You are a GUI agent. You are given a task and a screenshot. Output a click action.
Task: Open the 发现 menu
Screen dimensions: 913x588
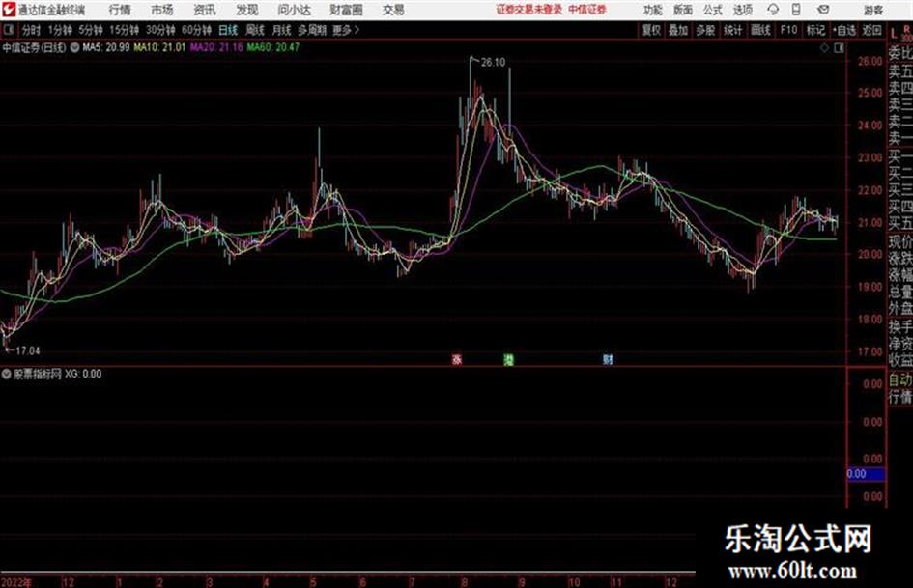[x=247, y=10]
